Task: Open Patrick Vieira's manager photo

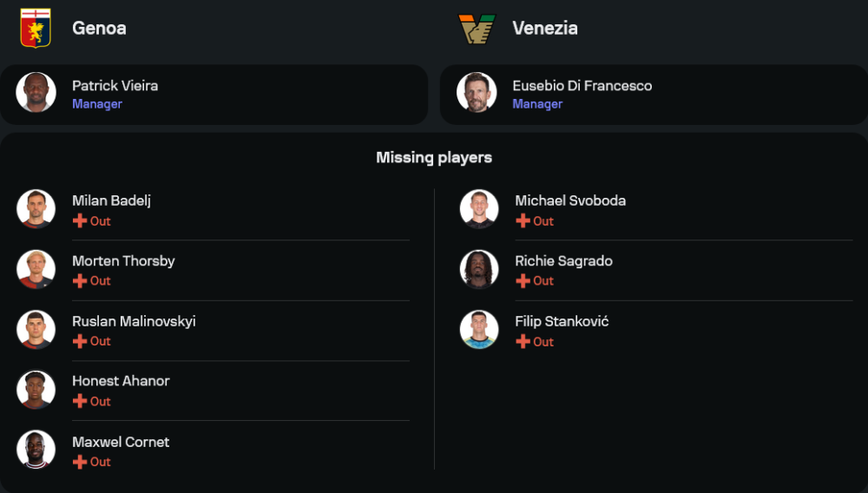Action: point(36,93)
